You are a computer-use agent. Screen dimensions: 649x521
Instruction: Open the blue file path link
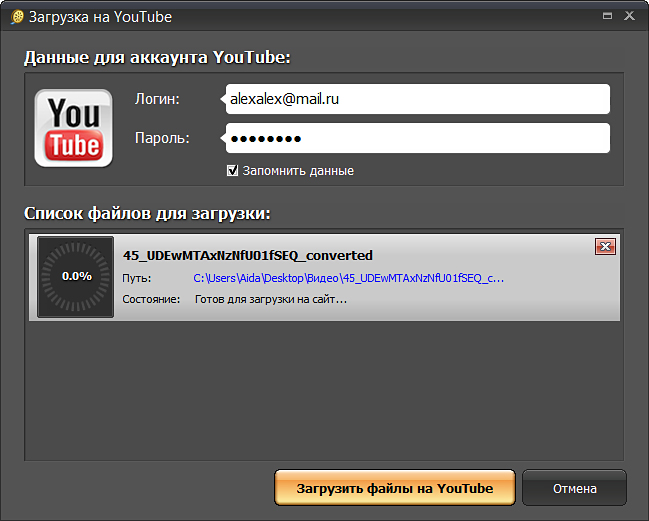click(348, 278)
